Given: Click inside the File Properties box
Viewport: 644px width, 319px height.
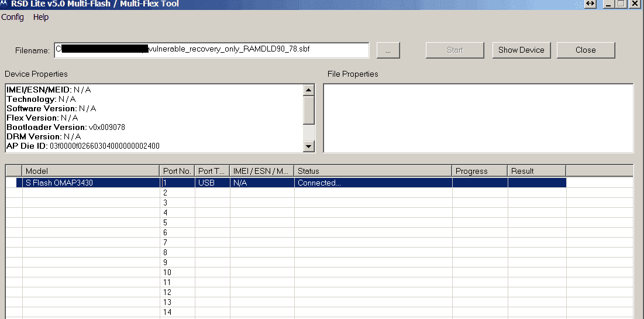Looking at the screenshot, I should click(x=478, y=118).
